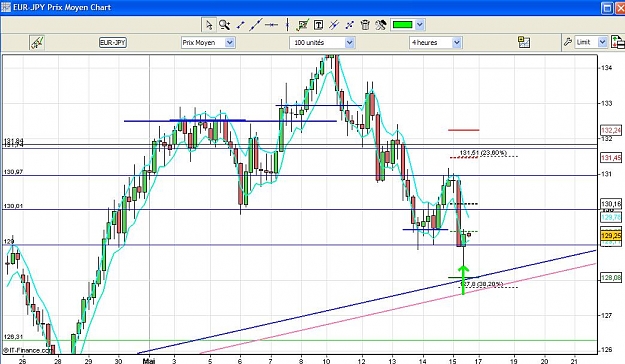Click the 132,24 price label on axis
Screen dimensions: 625x364
tap(611, 130)
